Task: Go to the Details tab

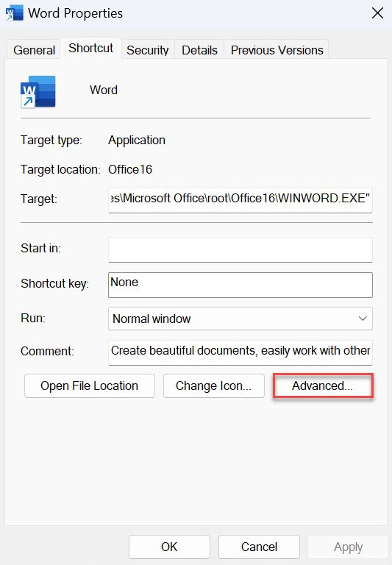Action: tap(199, 50)
